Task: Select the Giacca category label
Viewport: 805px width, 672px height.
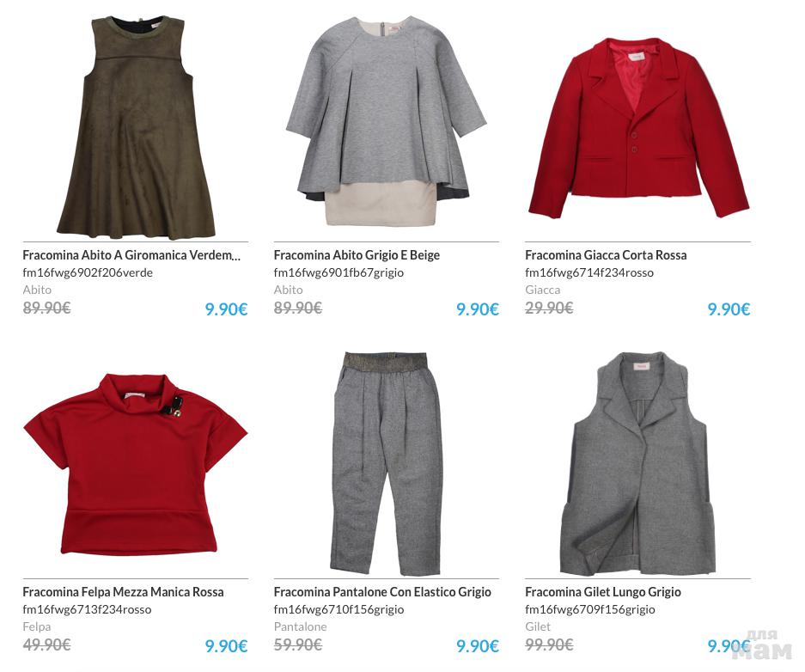Action: 543,290
